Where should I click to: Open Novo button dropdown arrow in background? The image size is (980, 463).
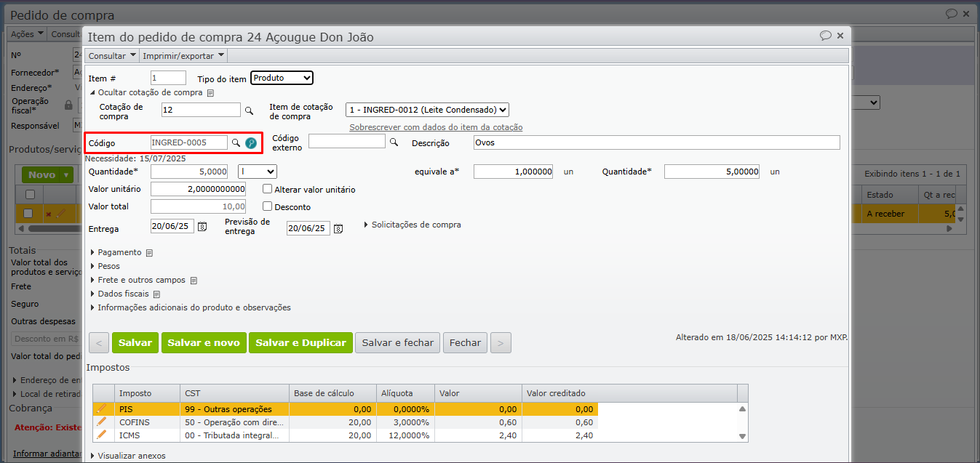(x=67, y=175)
